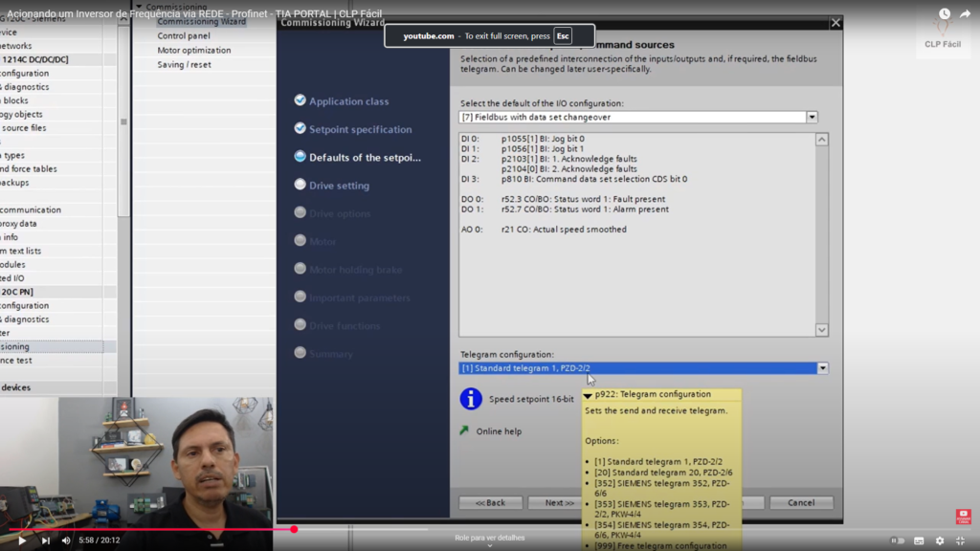Open the 'ogy objects' tree item
The image size is (980, 551).
(21, 115)
